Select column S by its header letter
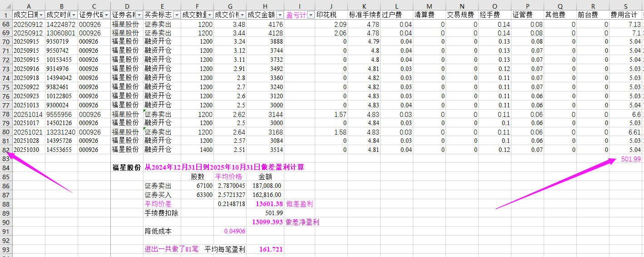This screenshot has width=644, height=257. point(626,6)
